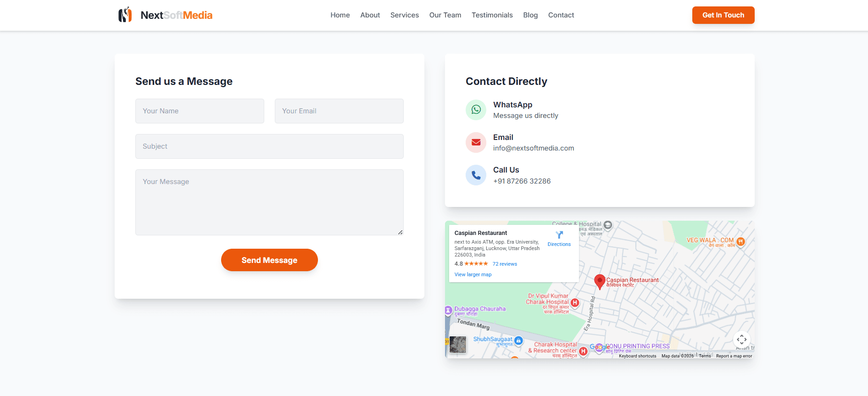The height and width of the screenshot is (396, 868).
Task: Focus the Your Name input field
Action: click(x=200, y=111)
